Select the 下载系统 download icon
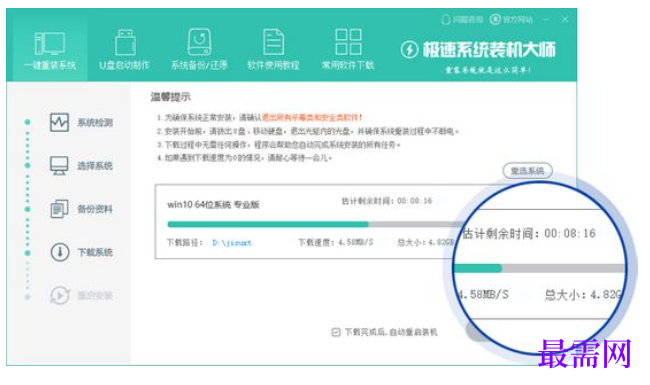This screenshot has width=650, height=385. coord(59,252)
